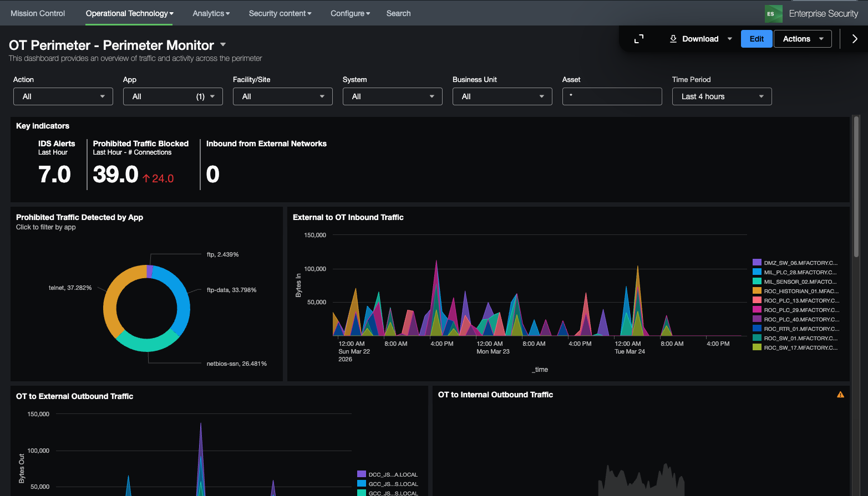Click the orange warning triangle icon
This screenshot has height=496, width=868.
pos(840,395)
